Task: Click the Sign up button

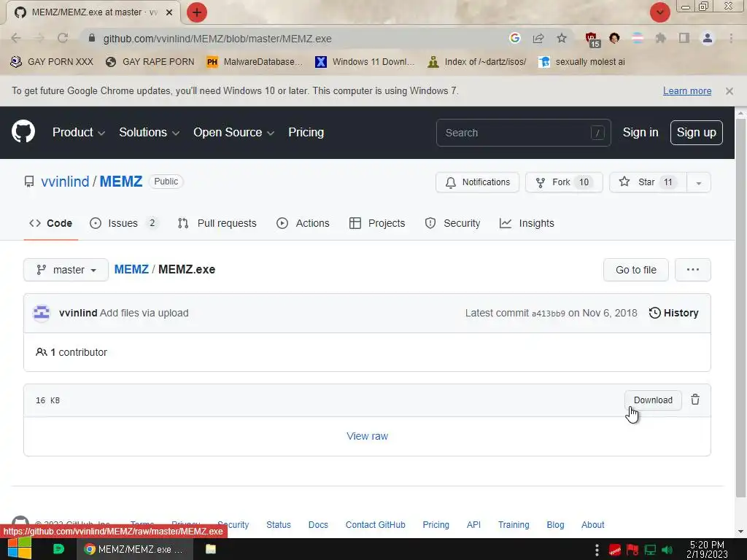Action: [x=696, y=133]
